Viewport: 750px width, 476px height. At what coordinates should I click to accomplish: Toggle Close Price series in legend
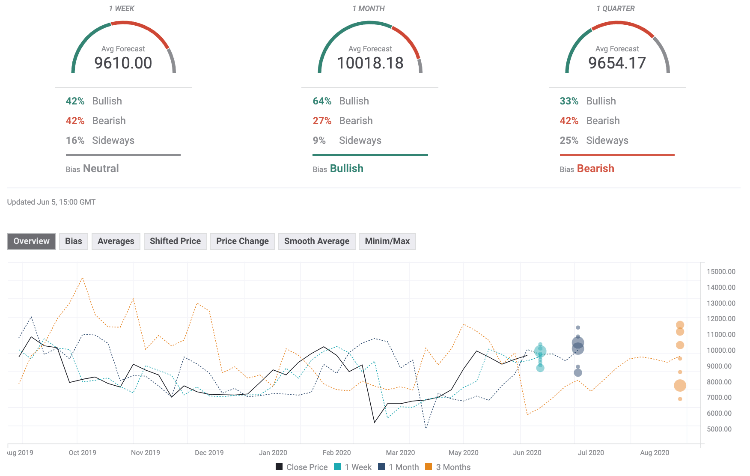click(x=299, y=466)
